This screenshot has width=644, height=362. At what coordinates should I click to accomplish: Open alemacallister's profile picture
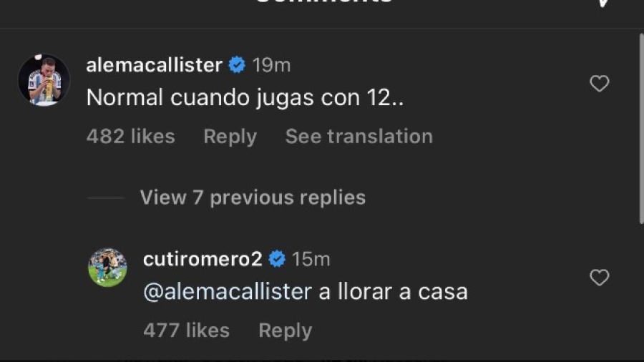tap(44, 80)
